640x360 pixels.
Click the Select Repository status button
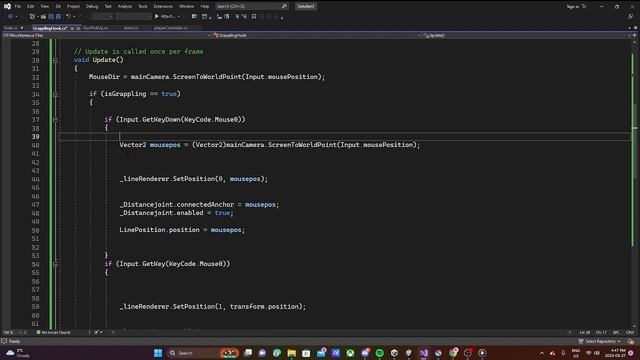[599, 341]
